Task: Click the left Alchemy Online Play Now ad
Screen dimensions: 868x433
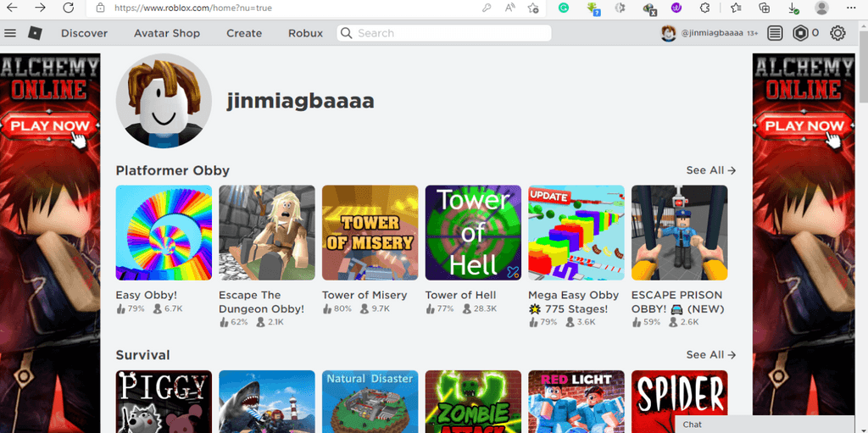Action: coord(50,243)
